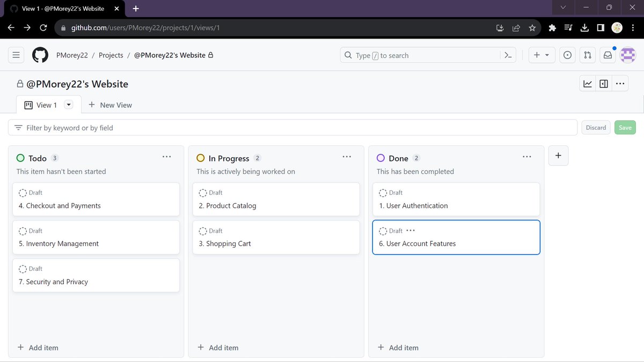Screen dimensions: 644x362
Task: Click the Discard button
Action: click(596, 128)
